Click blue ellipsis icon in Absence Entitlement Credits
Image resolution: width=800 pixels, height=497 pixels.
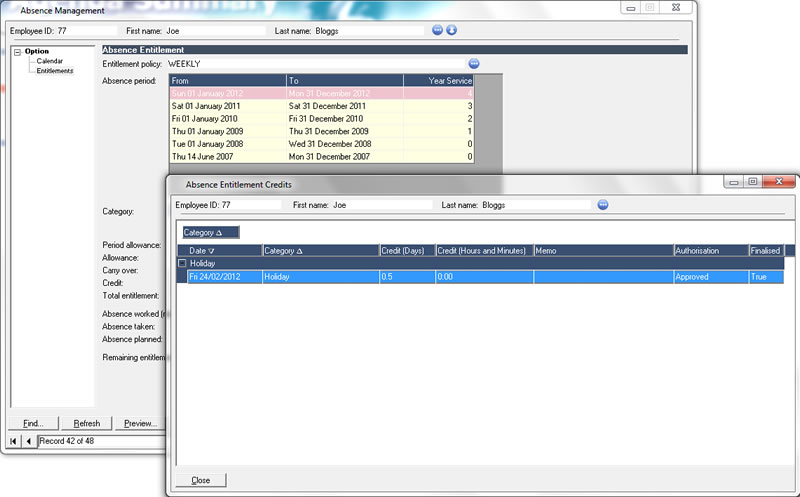(603, 205)
